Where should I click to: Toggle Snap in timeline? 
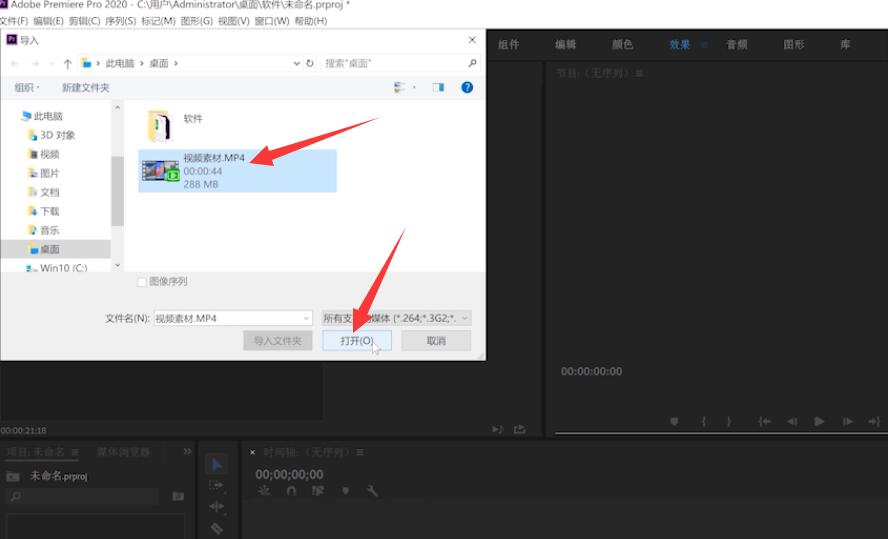[291, 491]
